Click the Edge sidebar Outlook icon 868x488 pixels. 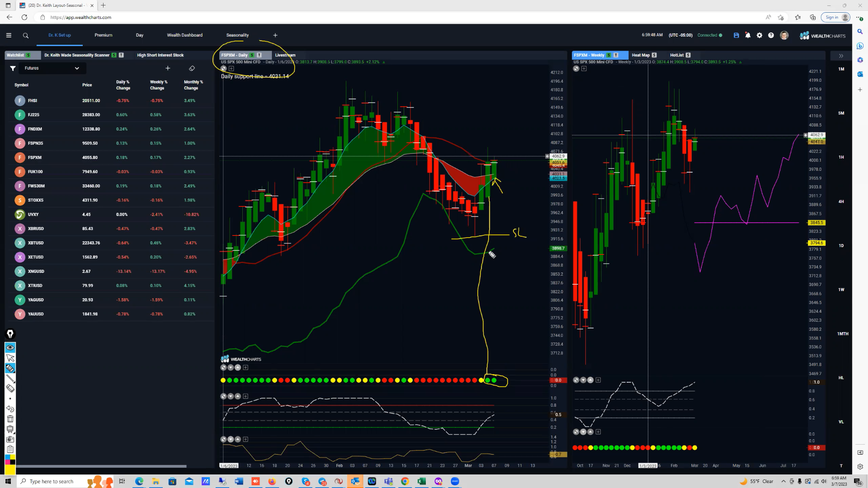[x=860, y=74]
